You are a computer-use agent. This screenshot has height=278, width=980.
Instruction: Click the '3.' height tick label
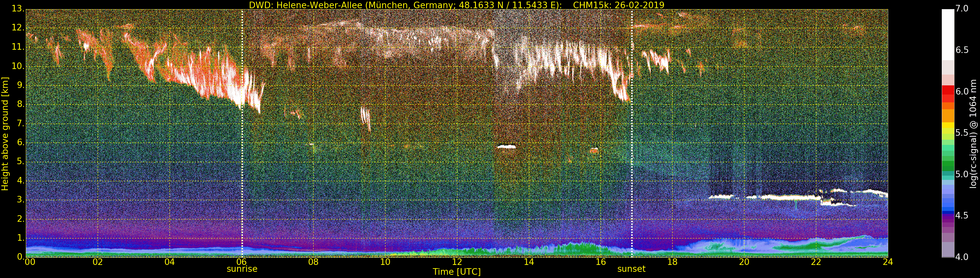pos(21,200)
